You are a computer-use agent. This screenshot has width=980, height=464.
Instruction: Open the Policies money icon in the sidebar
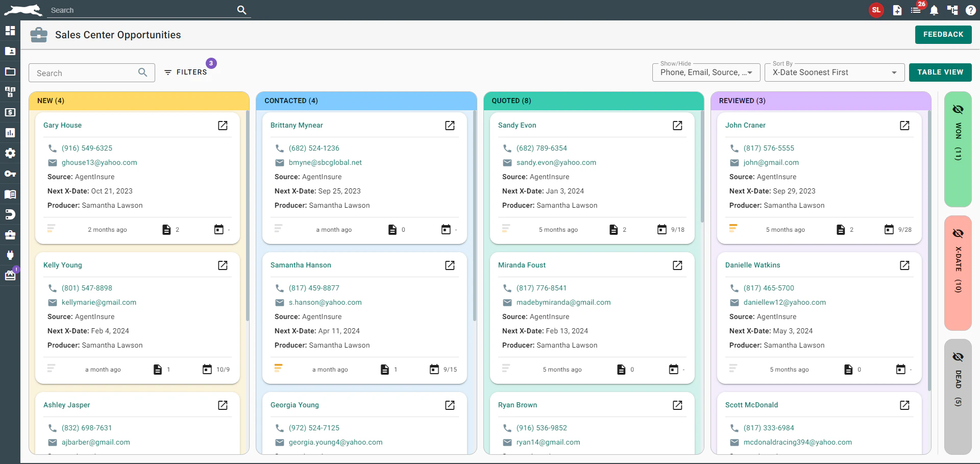[x=10, y=112]
